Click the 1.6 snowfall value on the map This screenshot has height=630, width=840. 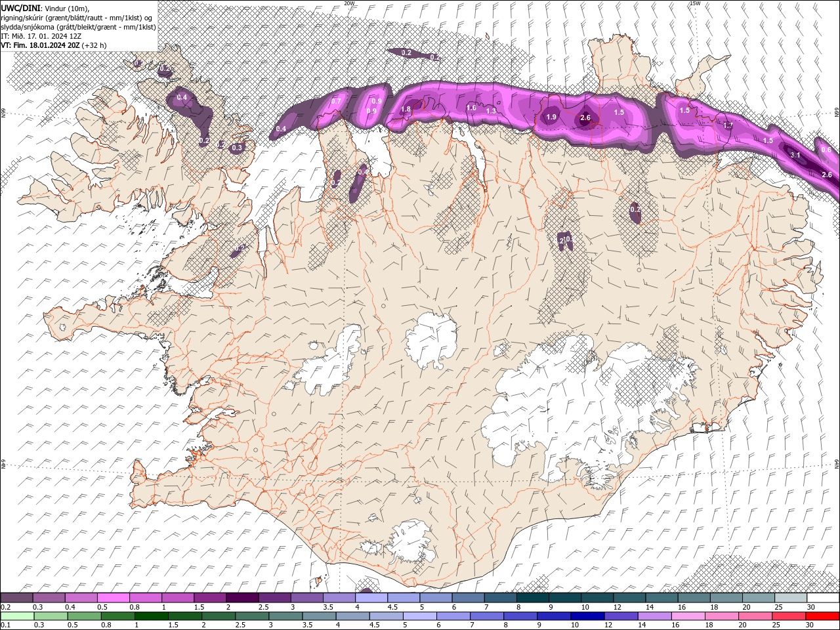(x=471, y=108)
